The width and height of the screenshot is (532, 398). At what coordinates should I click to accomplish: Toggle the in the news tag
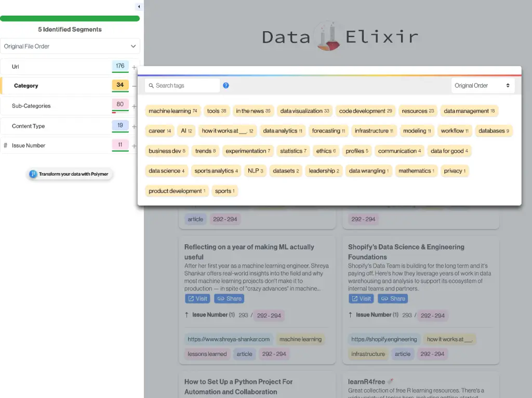click(253, 111)
